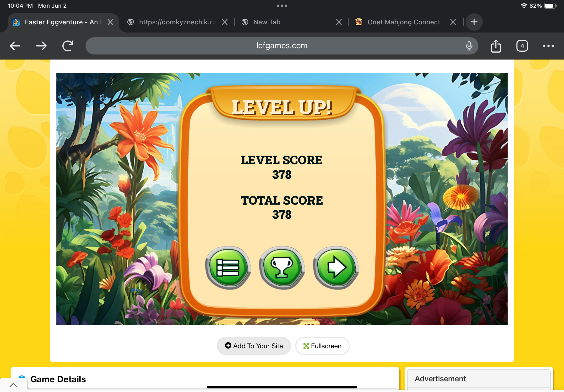The image size is (564, 392).
Task: Reload the page with the refresh icon
Action: tap(68, 46)
